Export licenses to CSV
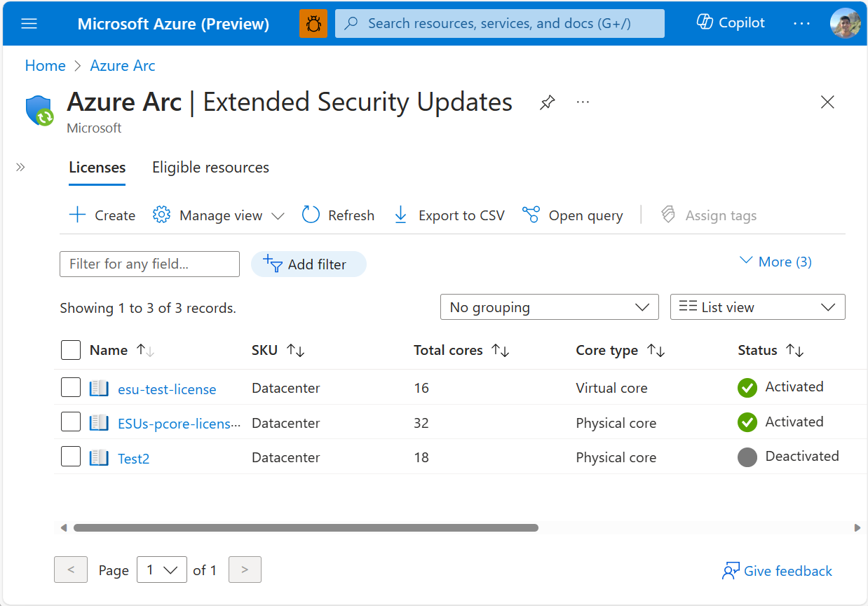This screenshot has height=606, width=868. click(400, 215)
